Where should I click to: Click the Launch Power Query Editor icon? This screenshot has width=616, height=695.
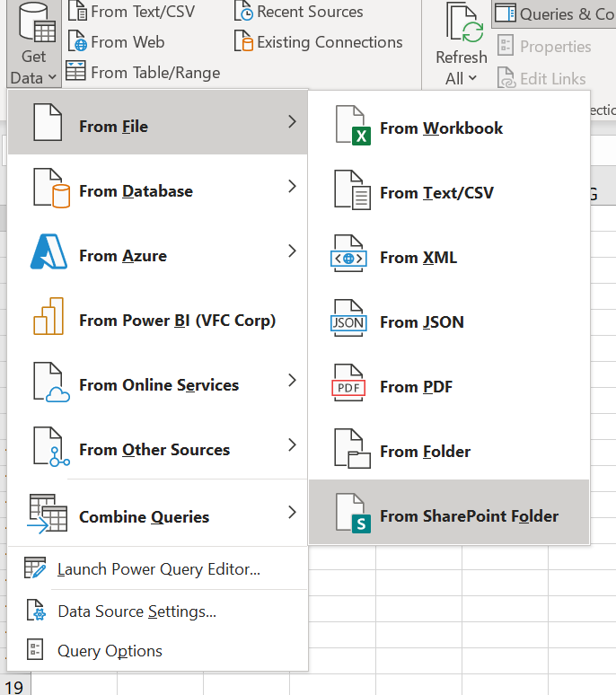click(x=35, y=567)
